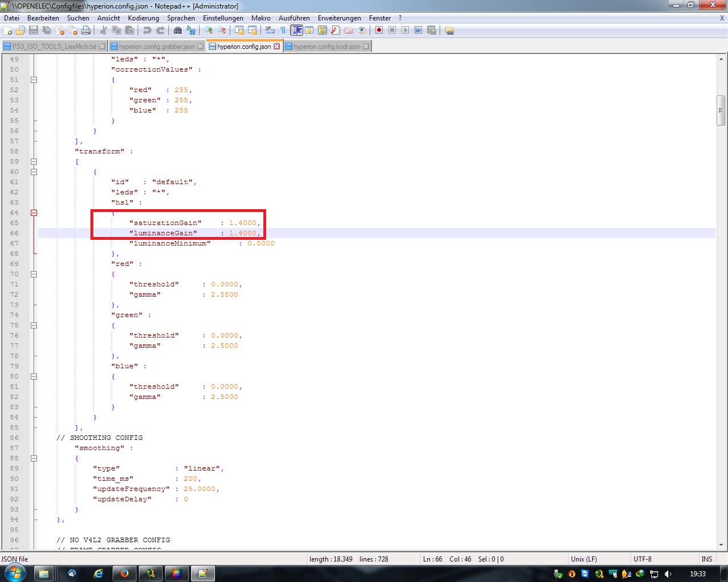Start macro recording with the red dot icon

379,31
